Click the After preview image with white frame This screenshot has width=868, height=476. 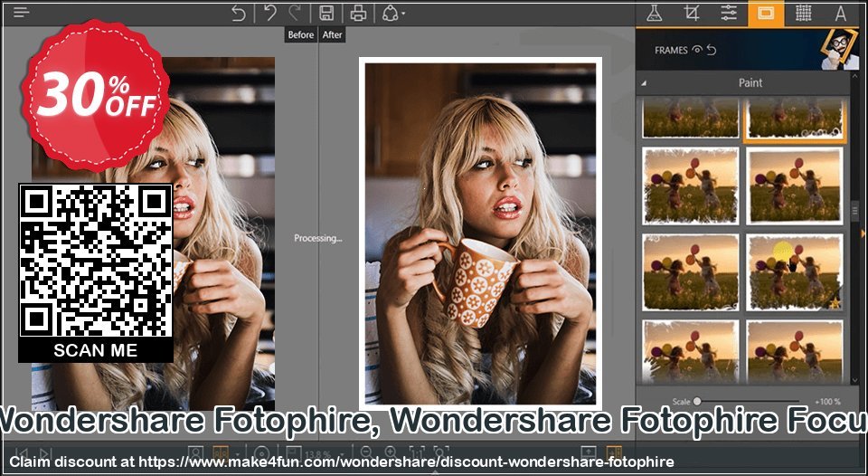click(480, 233)
